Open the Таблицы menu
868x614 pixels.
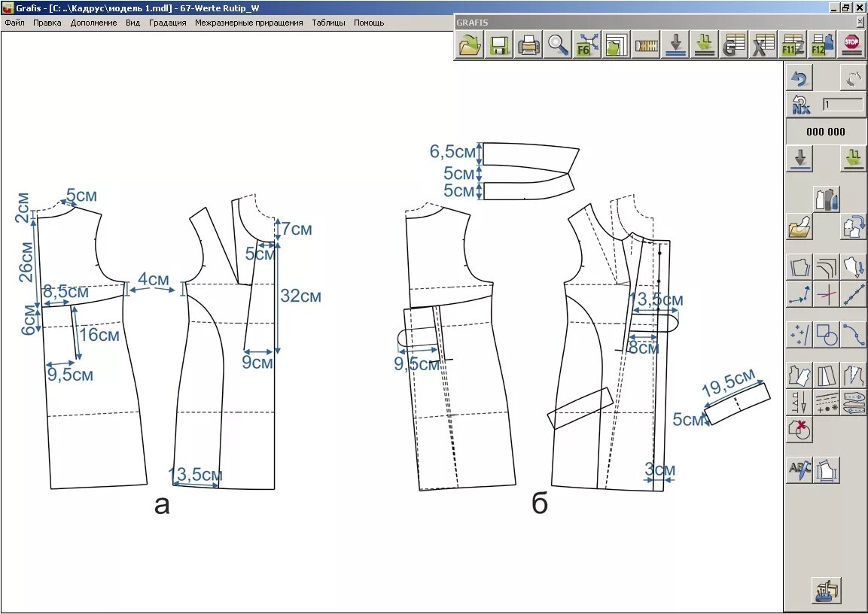coord(328,23)
